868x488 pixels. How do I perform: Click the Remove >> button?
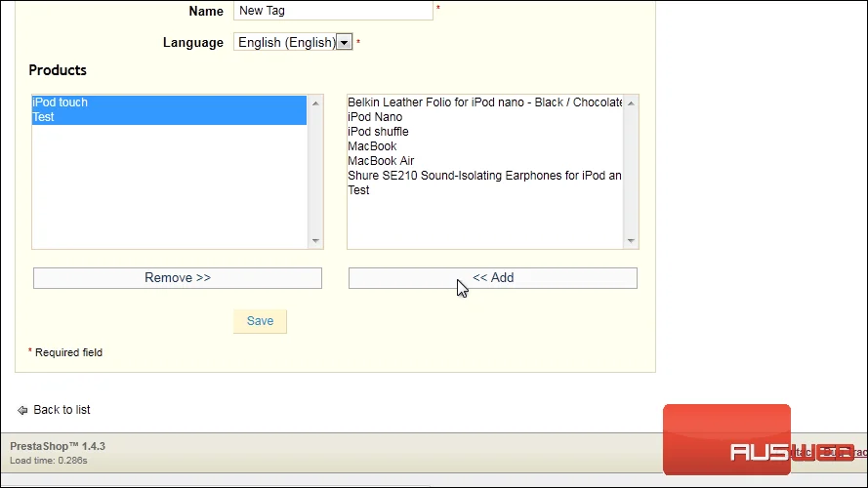(x=177, y=278)
